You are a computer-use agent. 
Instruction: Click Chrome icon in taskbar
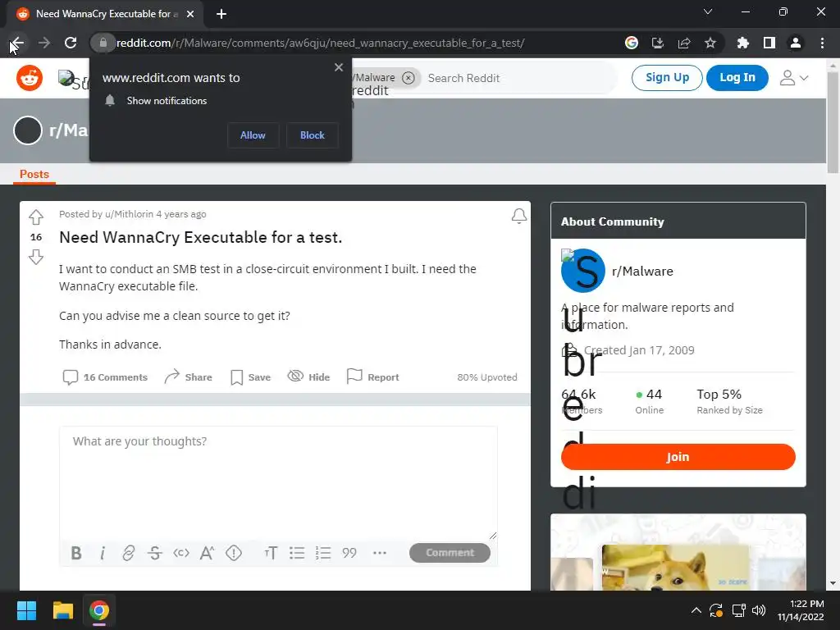tap(99, 610)
